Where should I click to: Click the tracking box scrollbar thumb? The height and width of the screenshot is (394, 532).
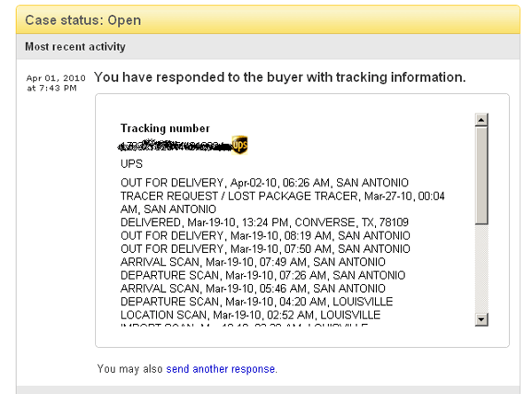tap(481, 173)
